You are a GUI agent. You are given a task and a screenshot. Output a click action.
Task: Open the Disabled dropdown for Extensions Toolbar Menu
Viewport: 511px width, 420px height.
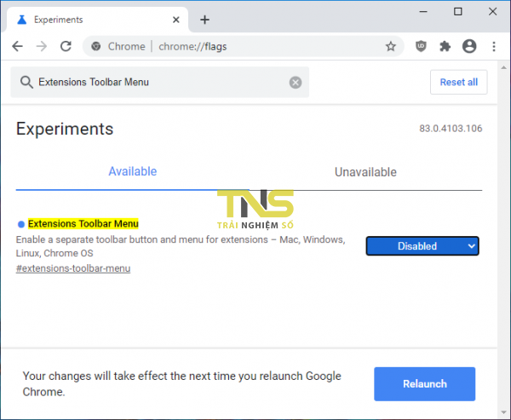[x=422, y=246]
